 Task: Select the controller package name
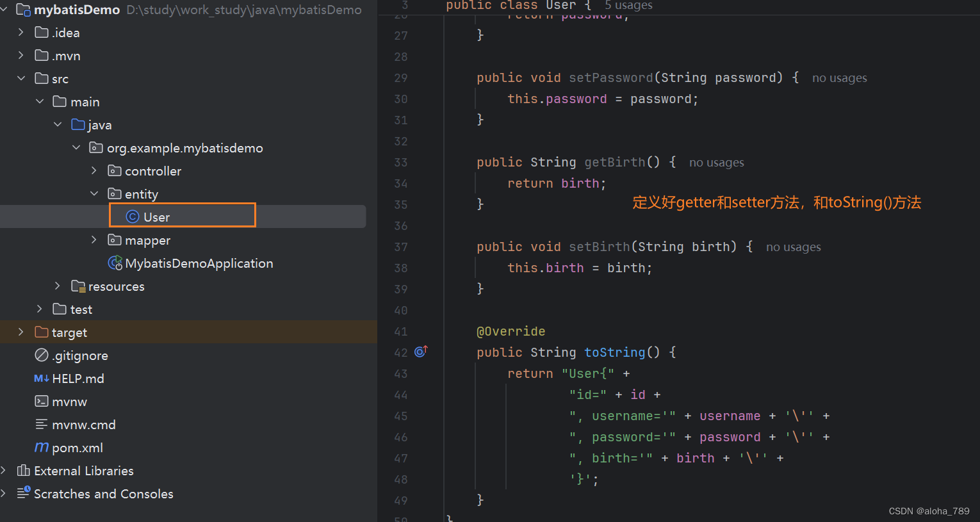point(153,171)
